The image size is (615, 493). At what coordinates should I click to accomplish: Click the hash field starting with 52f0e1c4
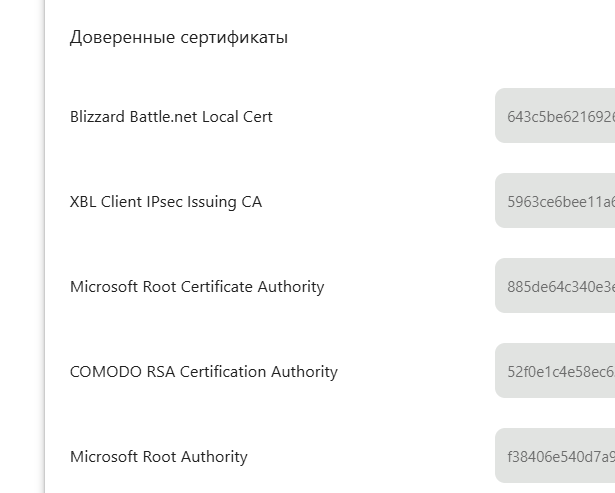pos(555,371)
